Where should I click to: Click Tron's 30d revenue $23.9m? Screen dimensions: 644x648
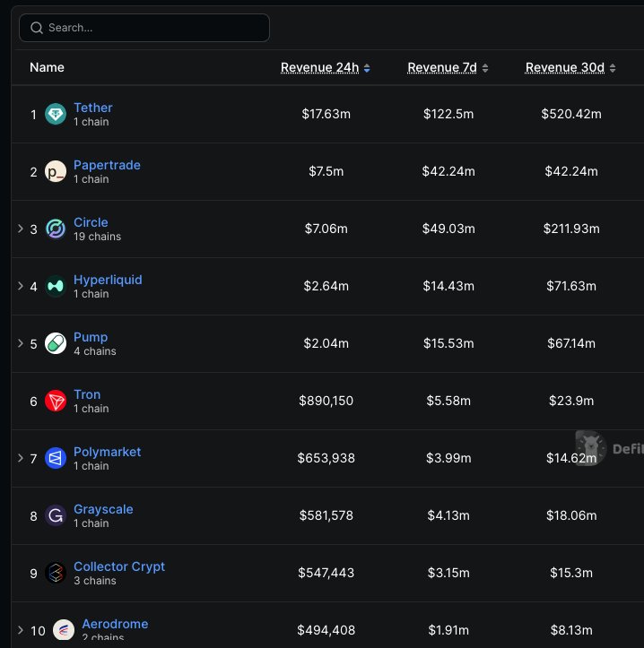pos(571,401)
